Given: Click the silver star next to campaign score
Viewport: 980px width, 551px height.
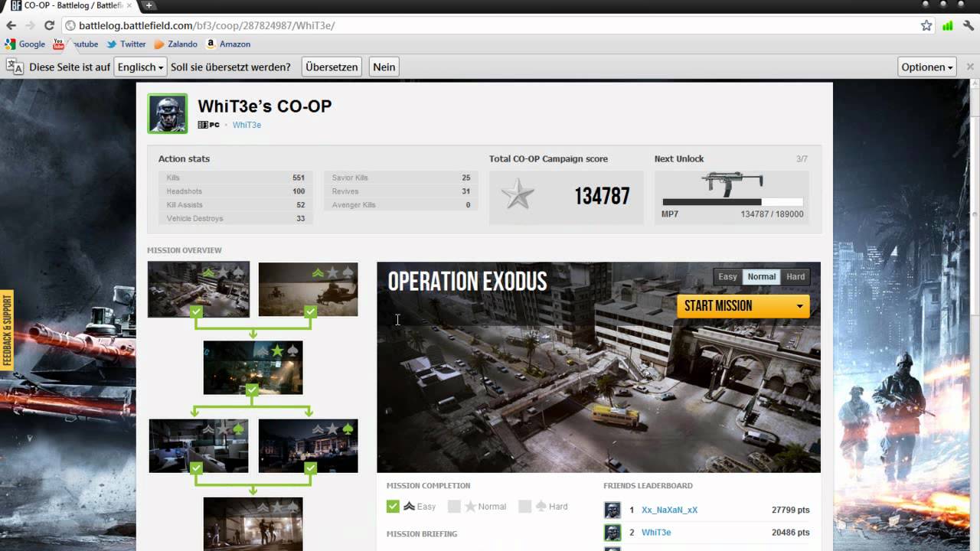Looking at the screenshot, I should (518, 195).
